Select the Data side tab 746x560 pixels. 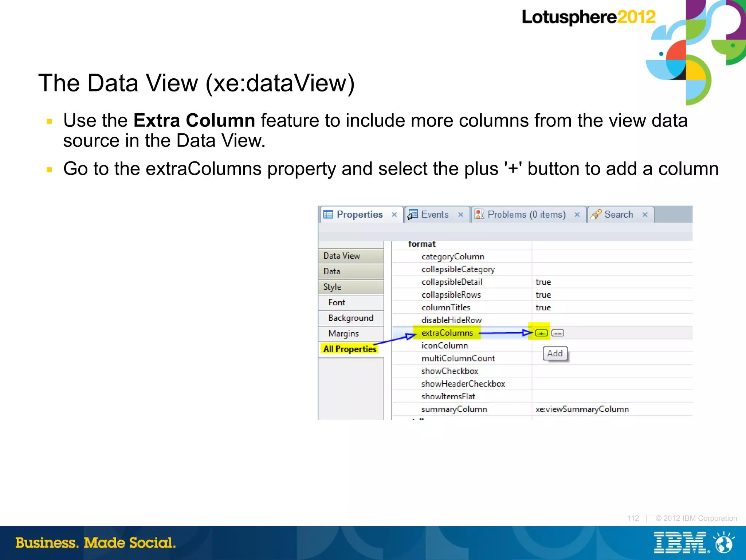click(351, 271)
